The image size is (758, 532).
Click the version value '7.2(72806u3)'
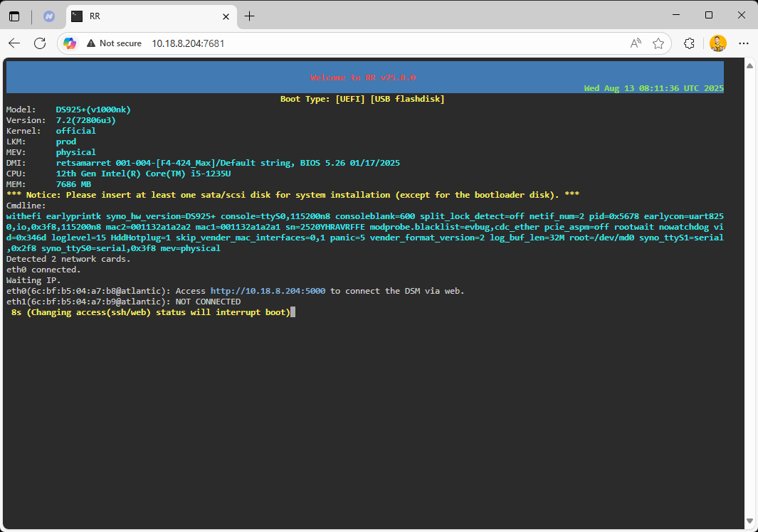pos(85,120)
